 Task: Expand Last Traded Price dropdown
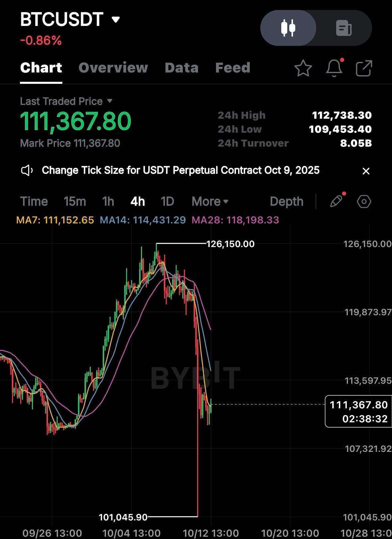click(x=110, y=101)
